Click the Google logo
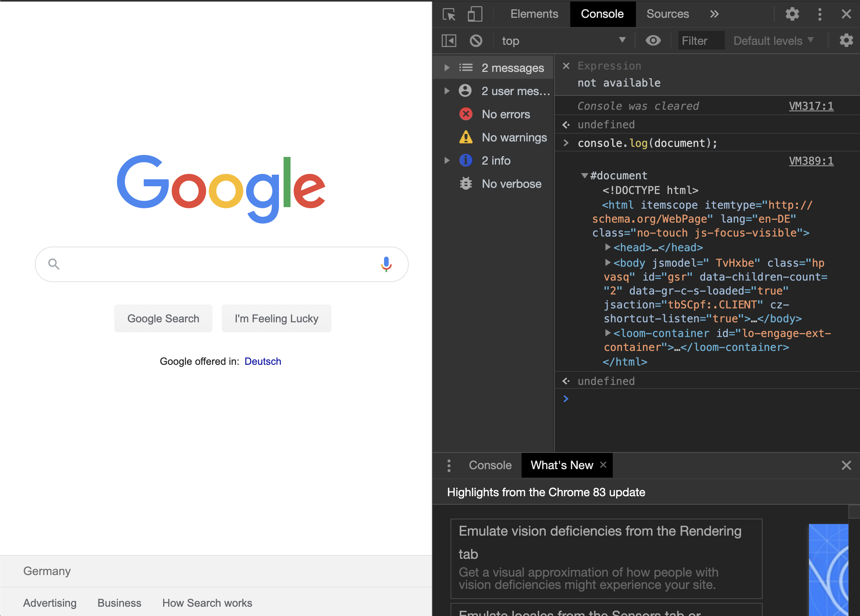The image size is (860, 616). coord(221,189)
